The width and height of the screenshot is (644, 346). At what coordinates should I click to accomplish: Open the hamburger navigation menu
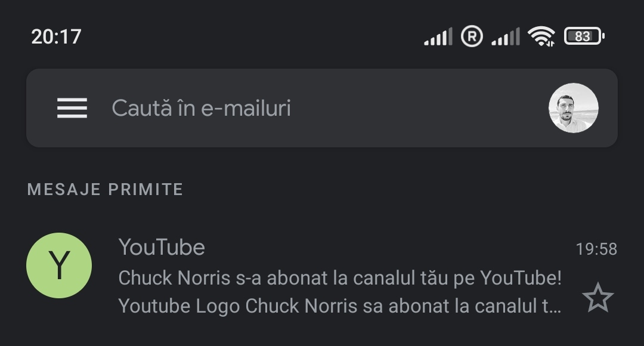72,108
